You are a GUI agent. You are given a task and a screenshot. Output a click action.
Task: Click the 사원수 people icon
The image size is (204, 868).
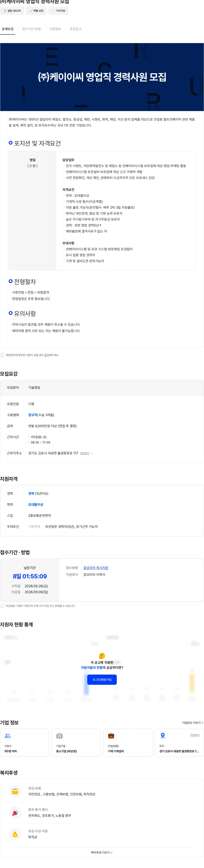pyautogui.click(x=8, y=736)
